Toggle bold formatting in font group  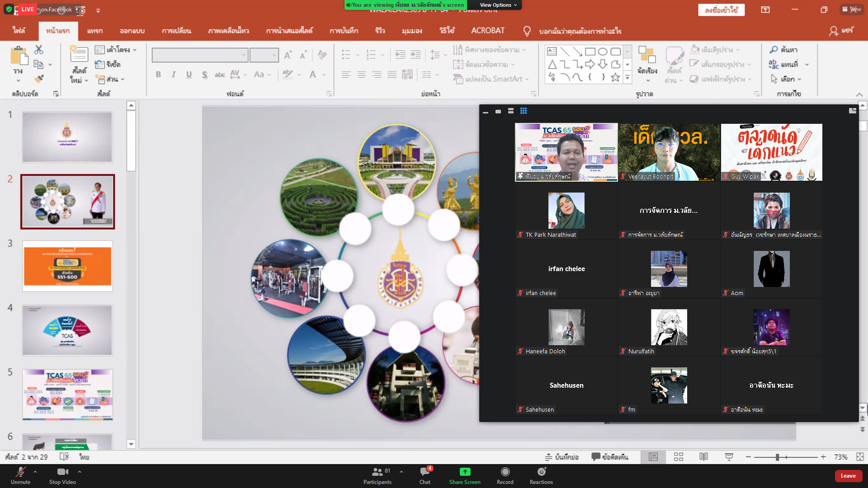tap(158, 75)
